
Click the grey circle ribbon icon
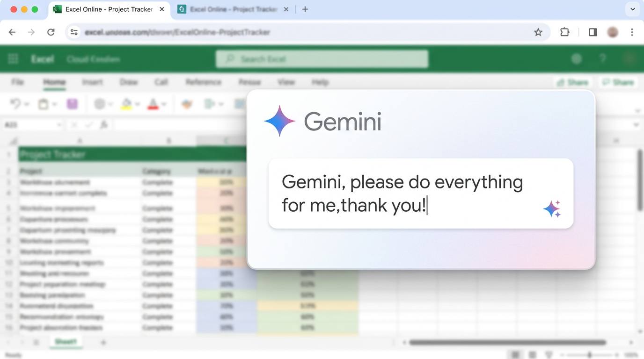100,104
